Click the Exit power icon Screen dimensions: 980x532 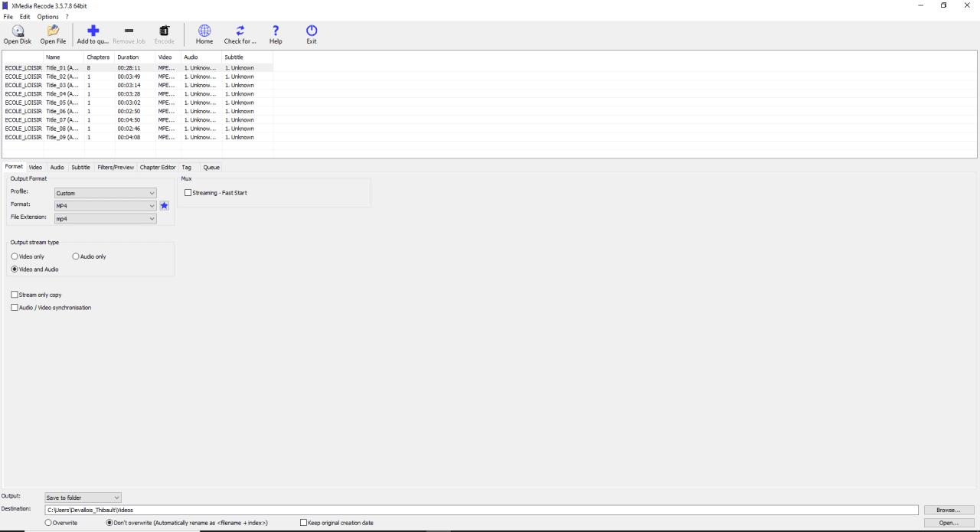(312, 31)
